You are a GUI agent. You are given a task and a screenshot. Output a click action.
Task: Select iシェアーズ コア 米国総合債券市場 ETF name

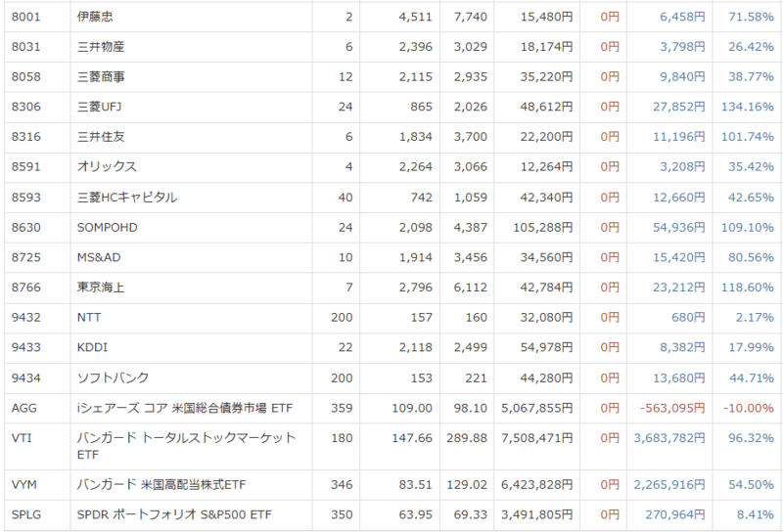185,408
